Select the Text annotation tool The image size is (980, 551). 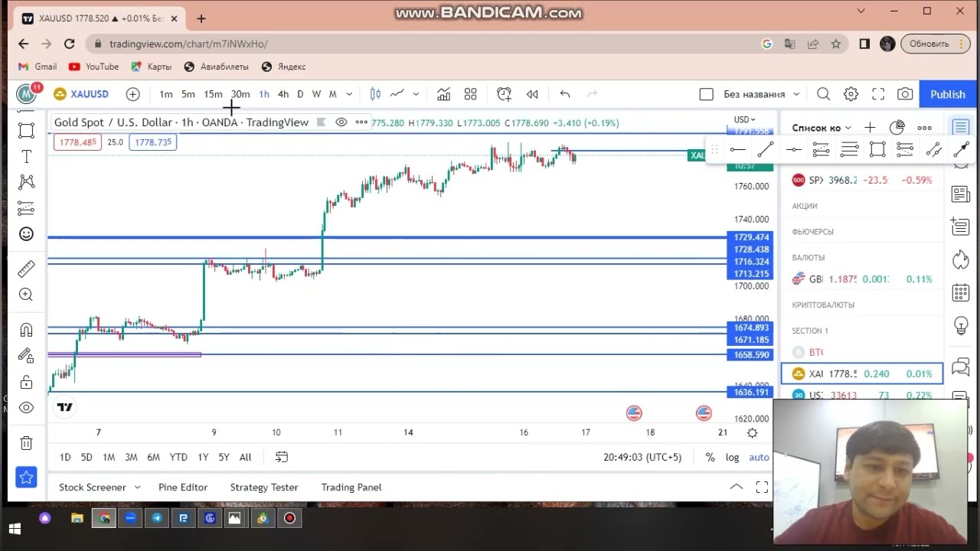(26, 156)
